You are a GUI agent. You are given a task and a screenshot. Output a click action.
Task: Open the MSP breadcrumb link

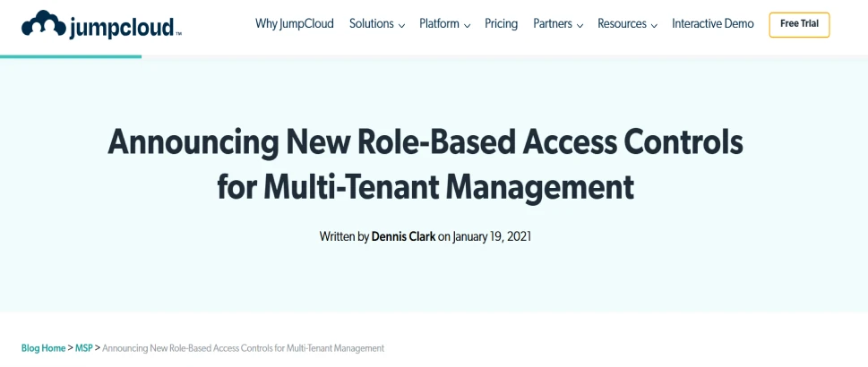point(83,348)
